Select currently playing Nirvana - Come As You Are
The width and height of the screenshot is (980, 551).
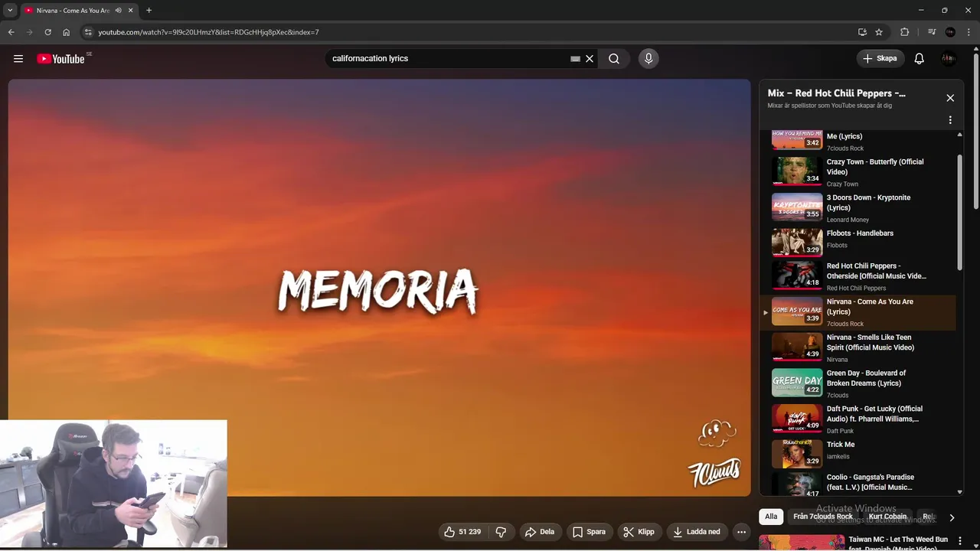click(x=857, y=312)
